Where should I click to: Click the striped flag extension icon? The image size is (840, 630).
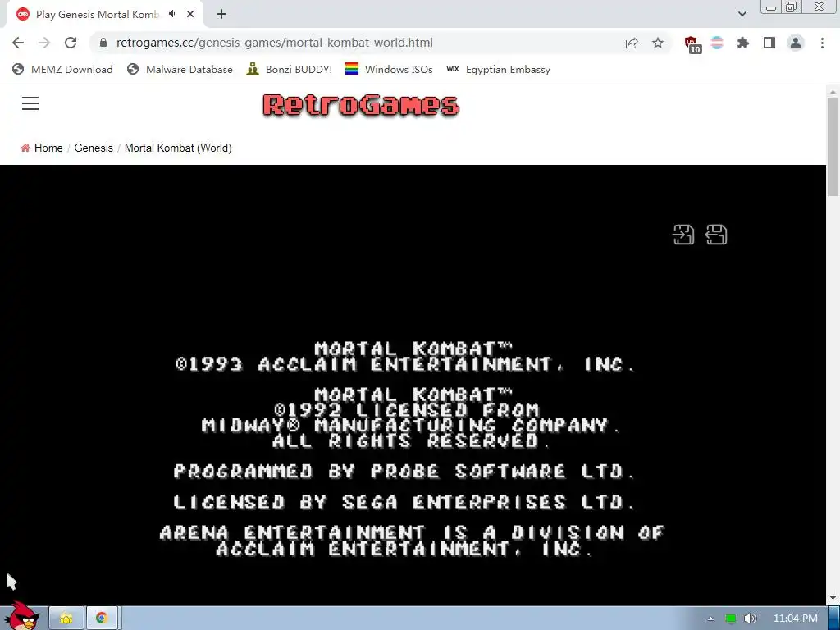coord(717,43)
